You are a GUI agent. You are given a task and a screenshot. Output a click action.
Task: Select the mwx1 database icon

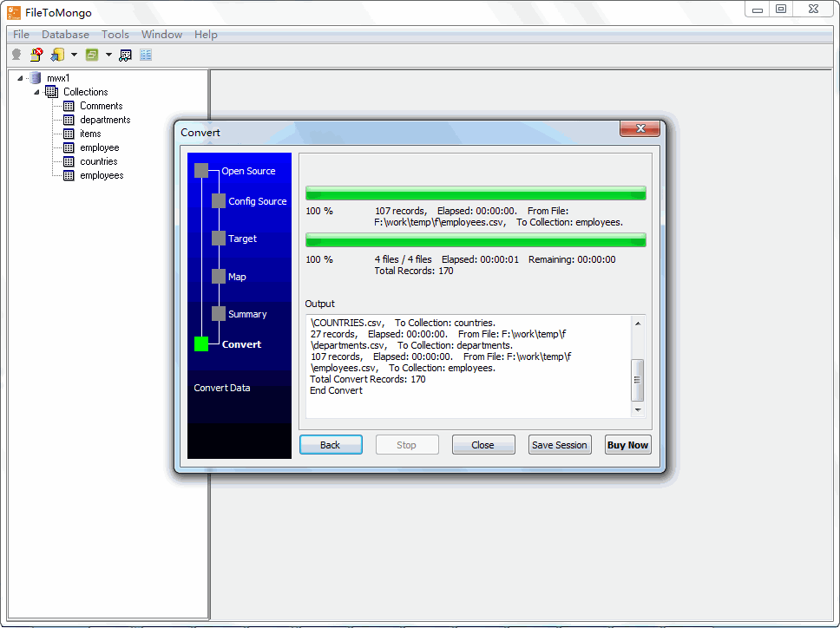point(36,78)
